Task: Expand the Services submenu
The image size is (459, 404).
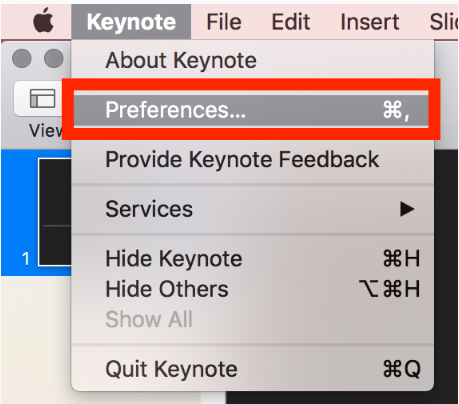Action: [252, 209]
